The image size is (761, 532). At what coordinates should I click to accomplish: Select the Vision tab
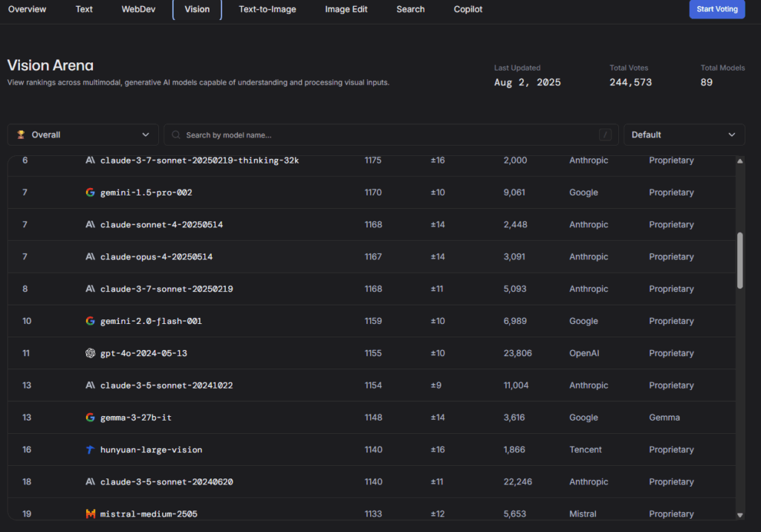point(197,9)
